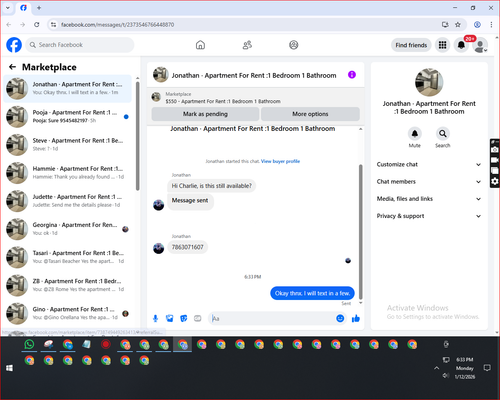Open the notifications bell in Facebook header
Screen dimensions: 500x400
461,45
